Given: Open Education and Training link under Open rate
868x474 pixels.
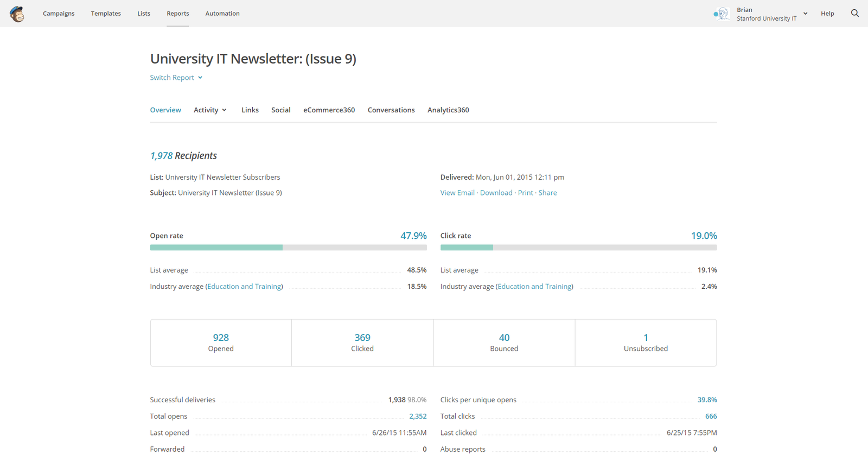Looking at the screenshot, I should click(x=244, y=286).
